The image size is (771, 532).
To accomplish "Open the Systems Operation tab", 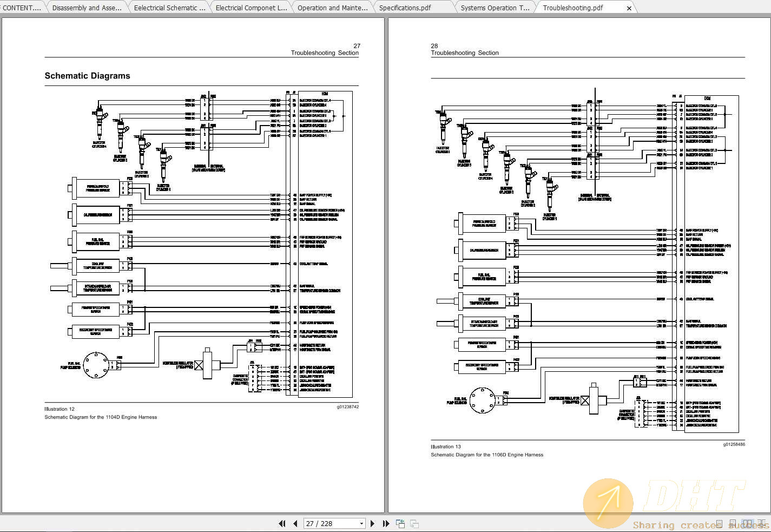I will click(x=495, y=8).
